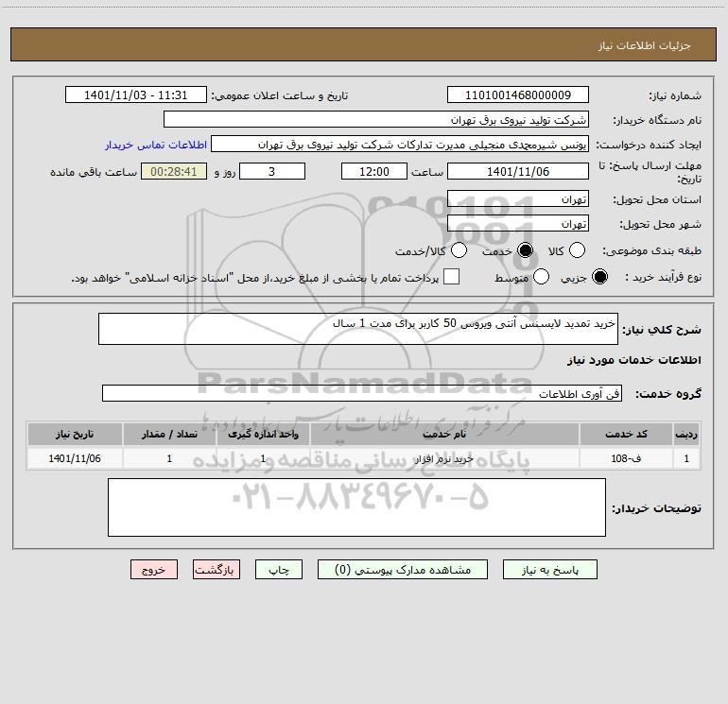This screenshot has height=704, width=728.
Task: Click the جزئیات اطلاعات نیاز header title
Action: tap(645, 45)
